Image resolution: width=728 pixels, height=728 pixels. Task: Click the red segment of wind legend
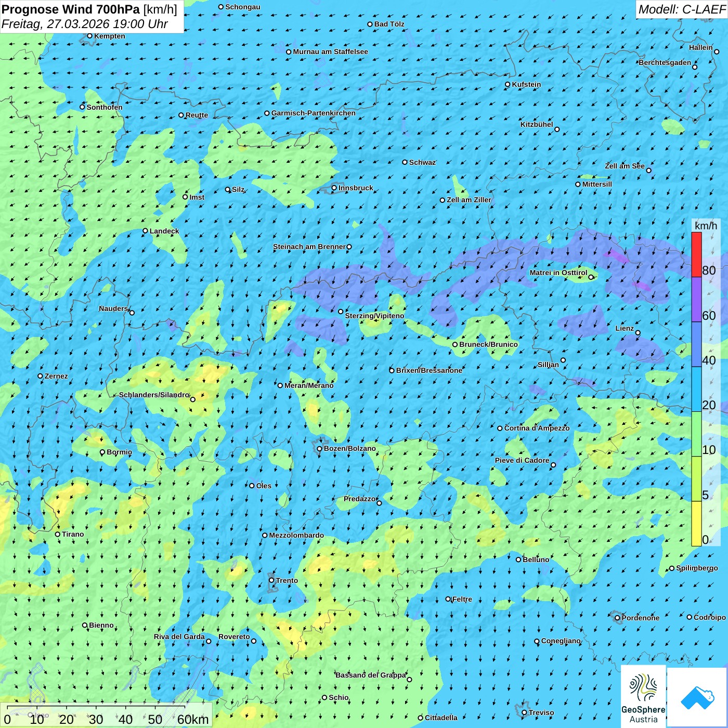(x=696, y=254)
